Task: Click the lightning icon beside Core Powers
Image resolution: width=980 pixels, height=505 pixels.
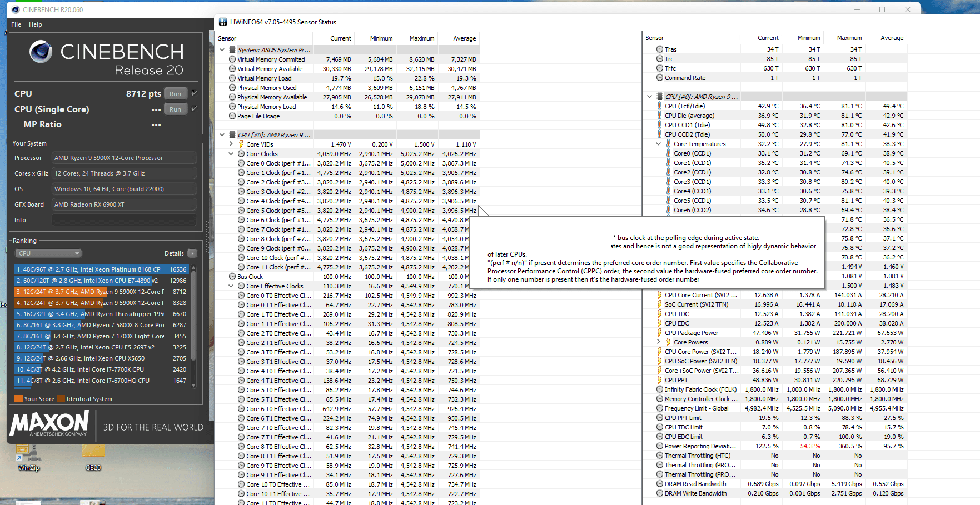Action: [669, 342]
